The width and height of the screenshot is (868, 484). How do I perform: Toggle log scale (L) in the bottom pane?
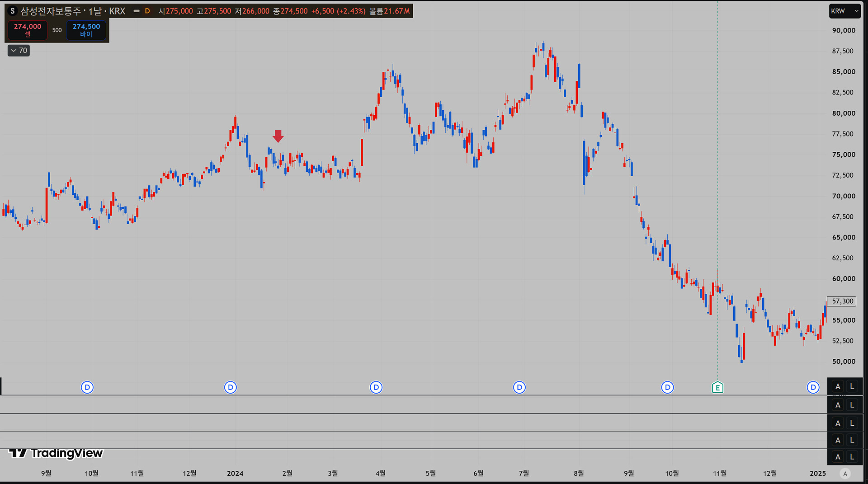(x=852, y=457)
